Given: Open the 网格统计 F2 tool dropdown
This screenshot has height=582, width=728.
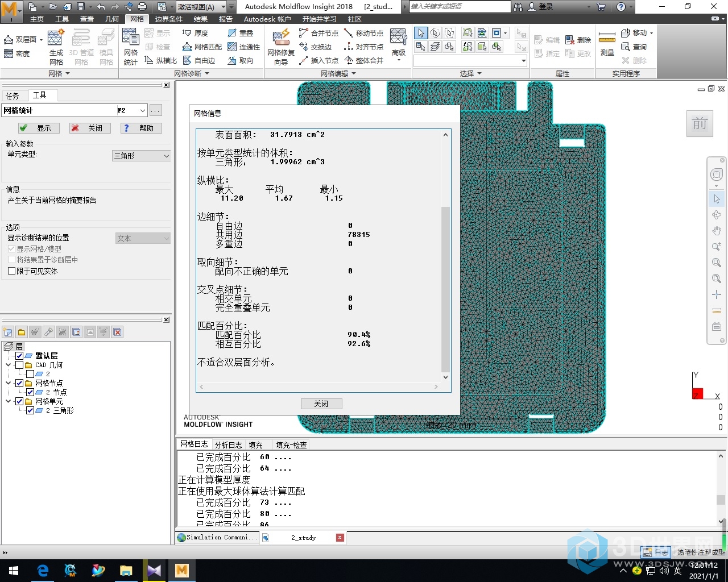Looking at the screenshot, I should coord(143,110).
